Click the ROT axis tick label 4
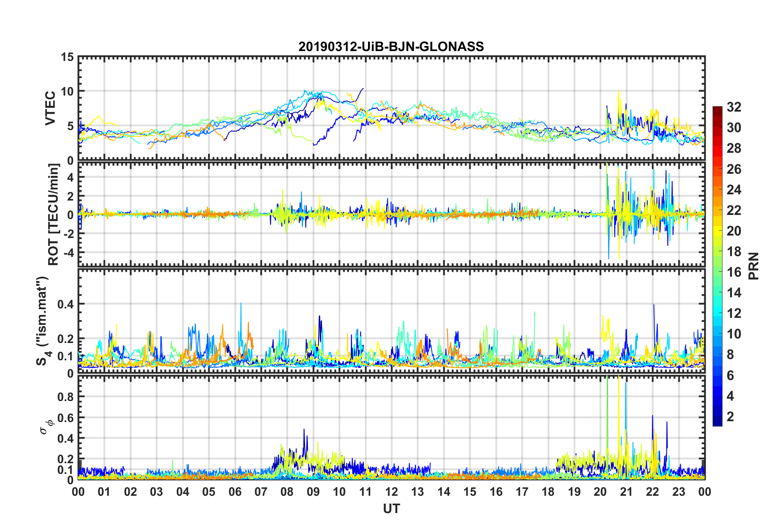Image resolution: width=783 pixels, height=532 pixels. pyautogui.click(x=70, y=177)
